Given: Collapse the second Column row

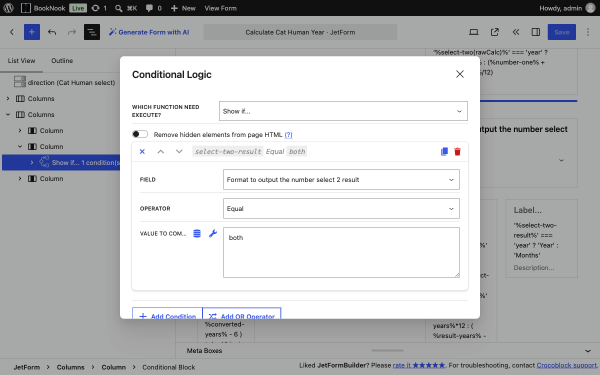Looking at the screenshot, I should pyautogui.click(x=20, y=147).
